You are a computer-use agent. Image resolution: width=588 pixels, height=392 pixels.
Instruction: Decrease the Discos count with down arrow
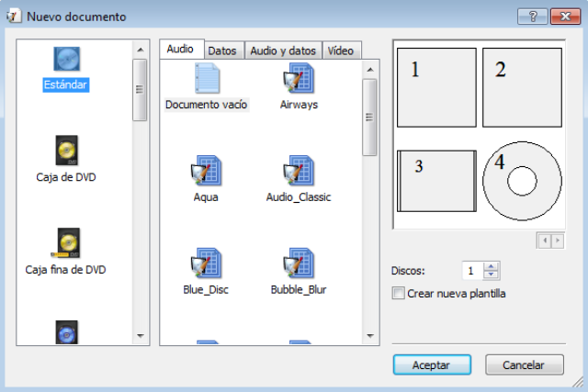[x=491, y=274]
